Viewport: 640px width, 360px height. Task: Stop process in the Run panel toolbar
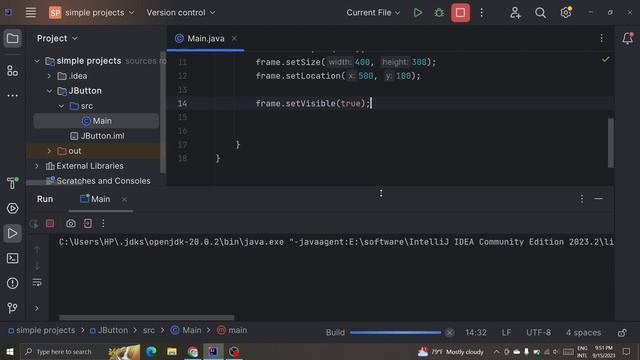point(50,224)
